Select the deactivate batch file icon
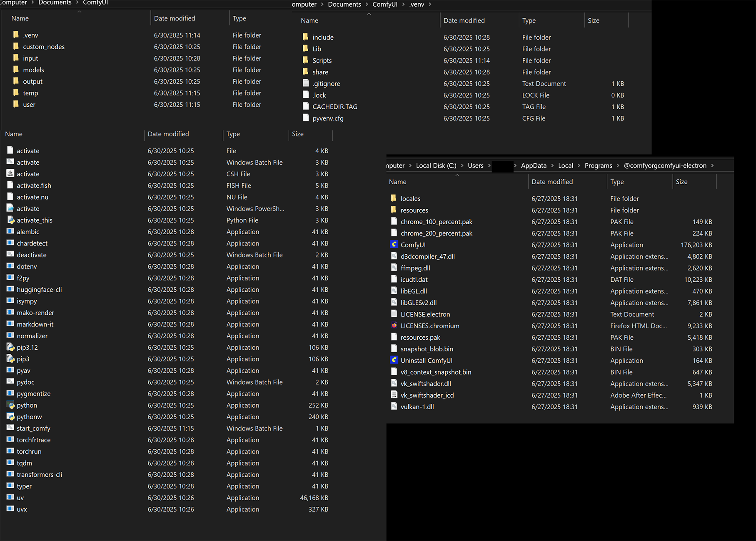This screenshot has height=541, width=756. click(10, 254)
